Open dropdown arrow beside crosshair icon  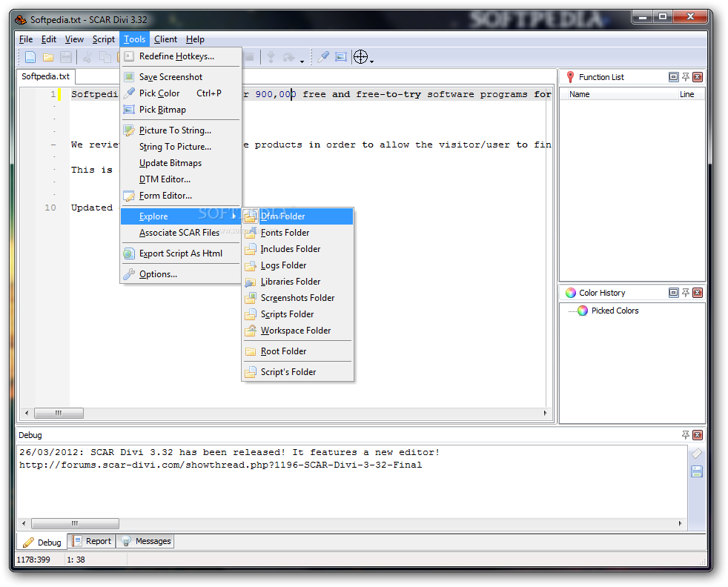tap(372, 61)
